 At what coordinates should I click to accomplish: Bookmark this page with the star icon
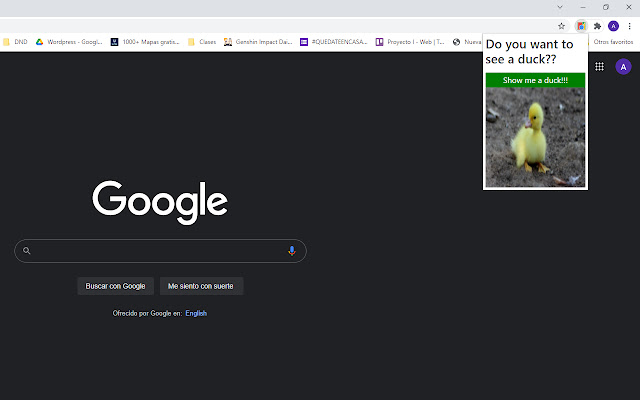point(561,26)
